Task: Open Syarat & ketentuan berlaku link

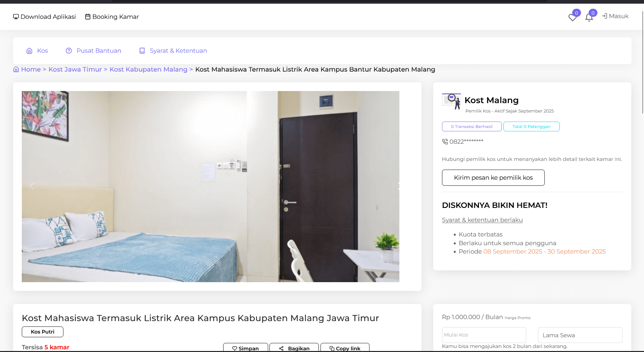Action: [x=482, y=220]
